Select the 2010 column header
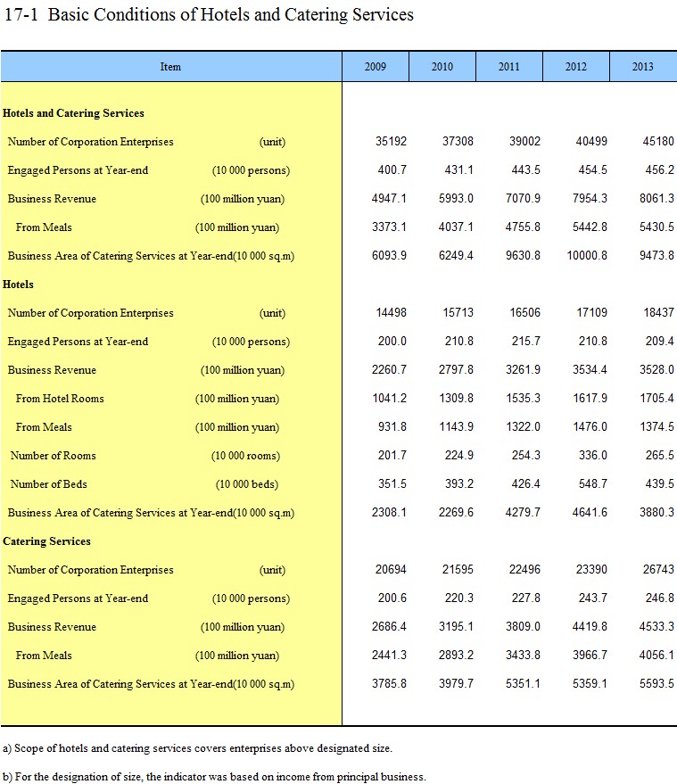This screenshot has width=677, height=784. [442, 67]
